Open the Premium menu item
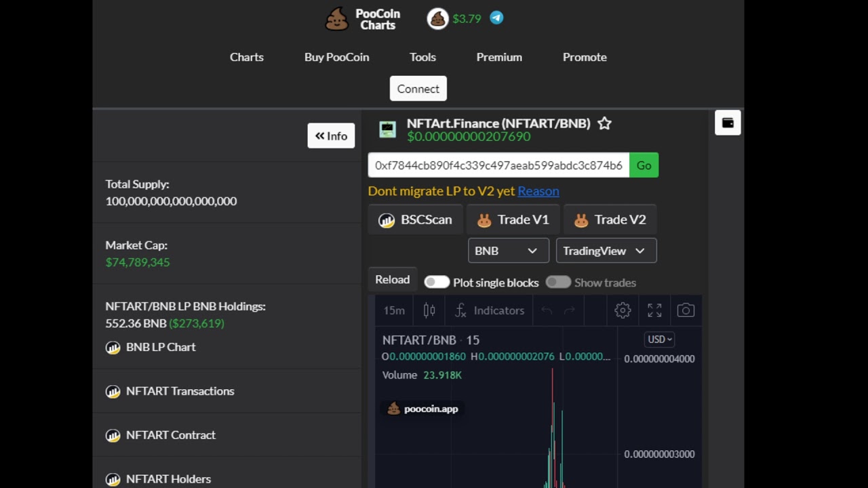 [x=499, y=57]
